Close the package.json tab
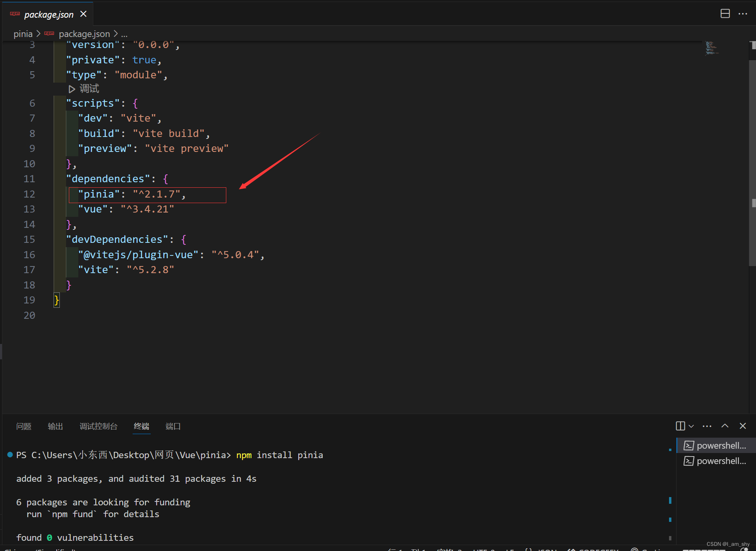756x551 pixels. click(x=83, y=14)
